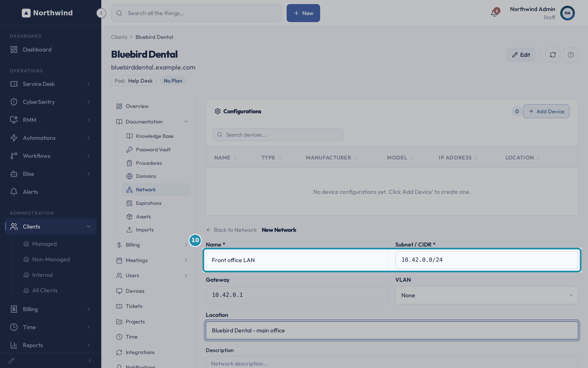The width and height of the screenshot is (588, 368).
Task: Open client Tickets page
Action: click(x=153, y=306)
